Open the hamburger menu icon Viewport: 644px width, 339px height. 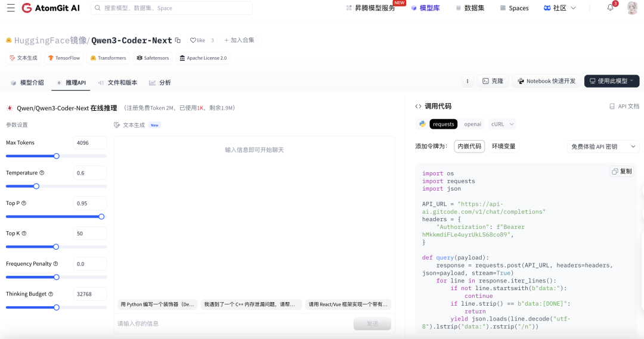pos(11,8)
